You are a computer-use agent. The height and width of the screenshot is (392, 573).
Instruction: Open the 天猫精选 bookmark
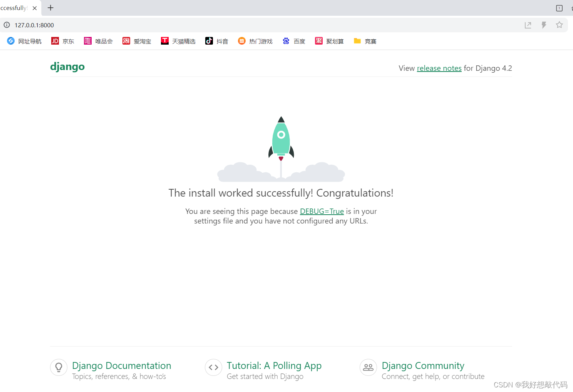pyautogui.click(x=178, y=41)
